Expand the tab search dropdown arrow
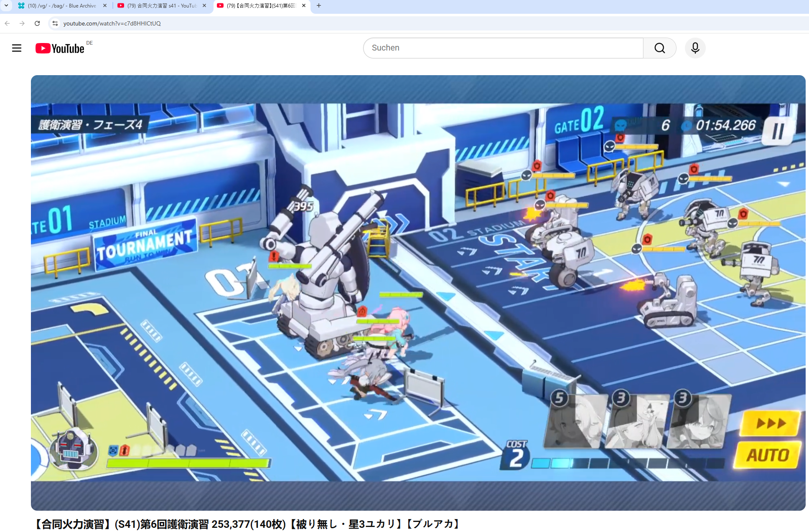Image resolution: width=809 pixels, height=532 pixels. click(x=6, y=5)
